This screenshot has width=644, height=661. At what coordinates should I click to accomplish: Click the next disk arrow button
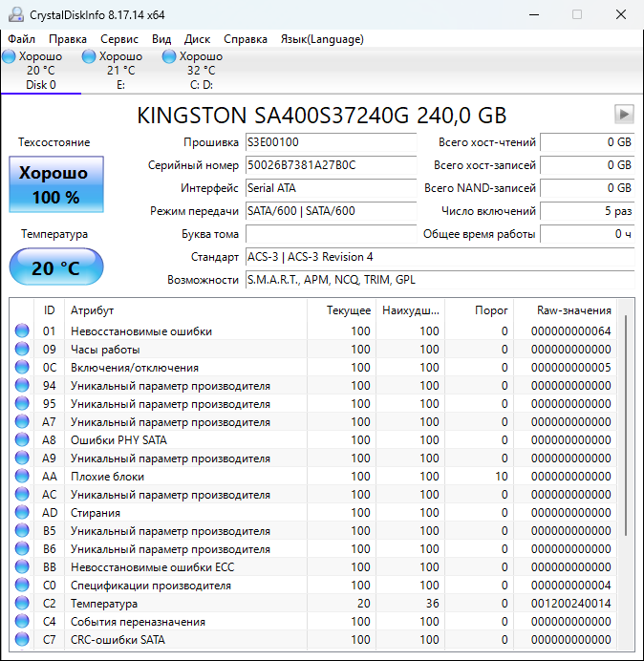coord(624,115)
